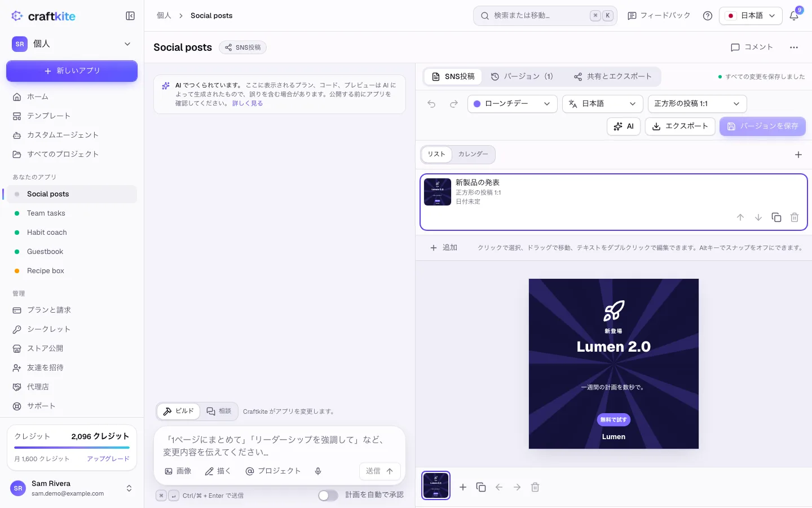Click the エクスポート button

680,126
